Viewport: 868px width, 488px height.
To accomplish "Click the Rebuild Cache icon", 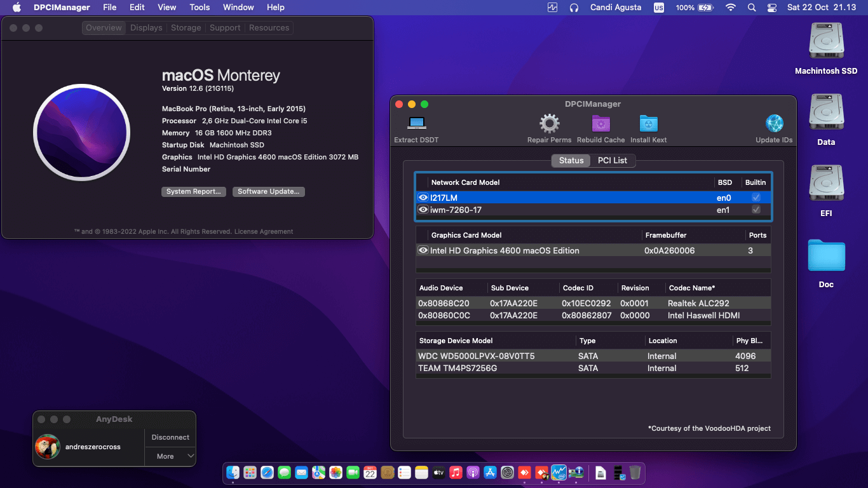I will point(600,123).
